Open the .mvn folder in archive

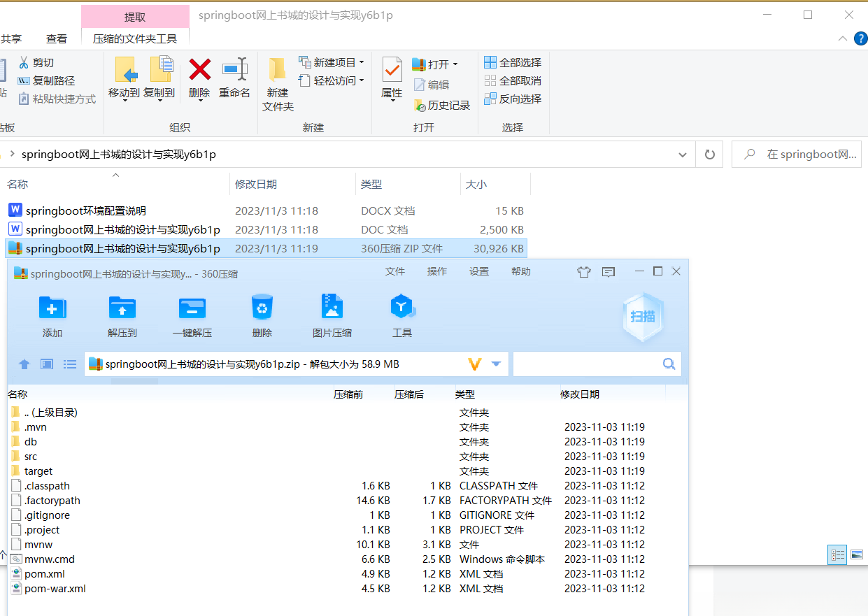[36, 427]
